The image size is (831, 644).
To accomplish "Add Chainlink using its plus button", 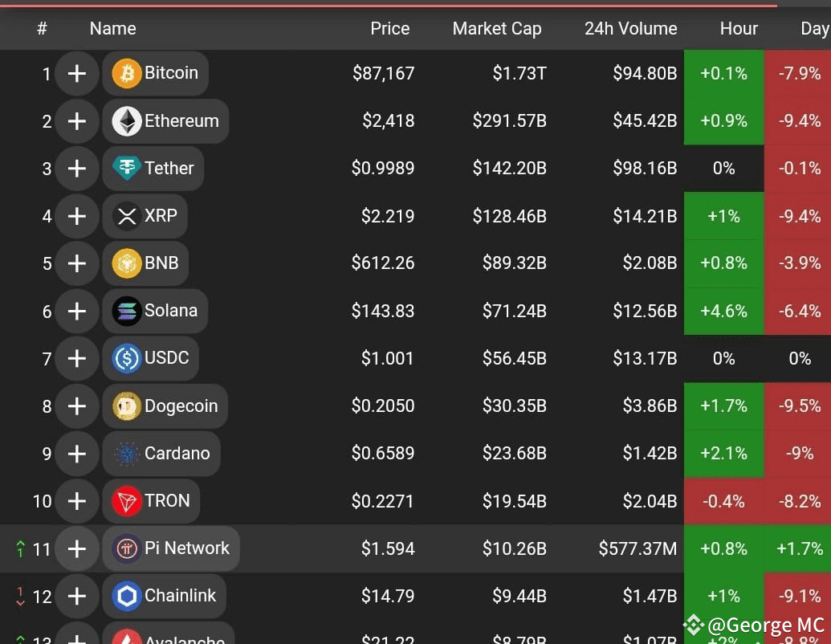I will 77,596.
